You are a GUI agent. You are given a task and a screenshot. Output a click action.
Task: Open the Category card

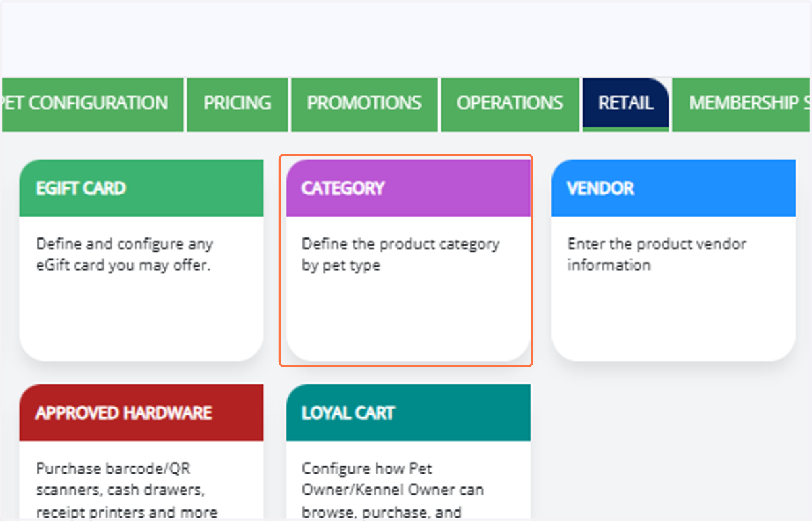tap(408, 260)
